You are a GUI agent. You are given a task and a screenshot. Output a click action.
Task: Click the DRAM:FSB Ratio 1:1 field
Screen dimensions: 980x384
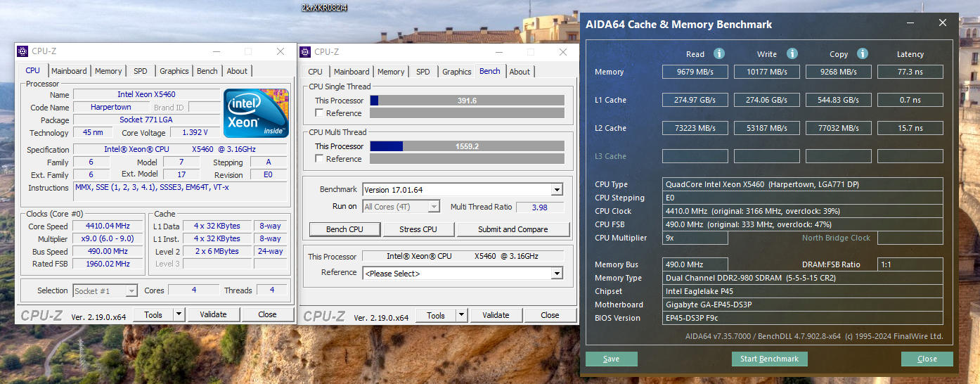(910, 264)
